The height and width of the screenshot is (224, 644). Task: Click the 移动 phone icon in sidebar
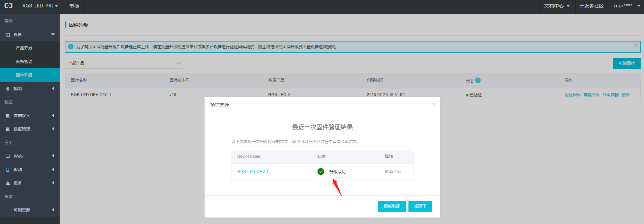8,170
